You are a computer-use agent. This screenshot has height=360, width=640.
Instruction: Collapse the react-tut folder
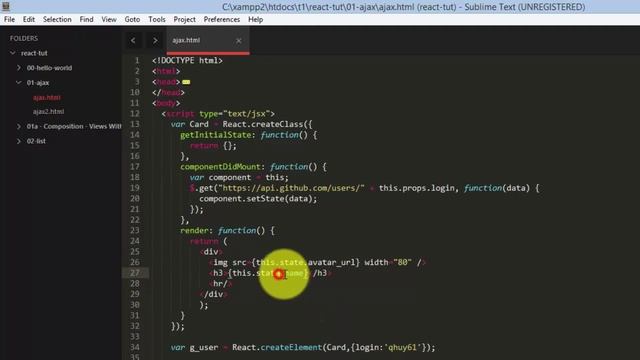(x=13, y=53)
